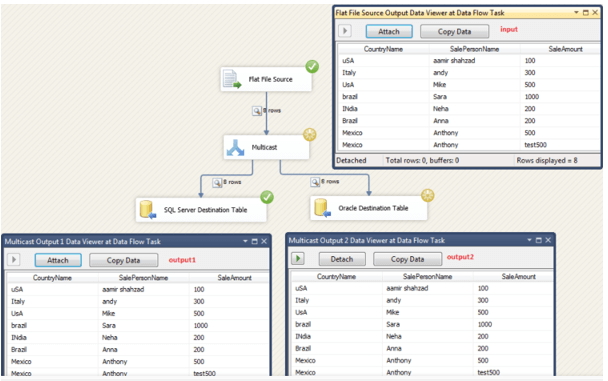Click SaleAmount column header in output2 viewer
This screenshot has width=608, height=381.
pyautogui.click(x=513, y=276)
